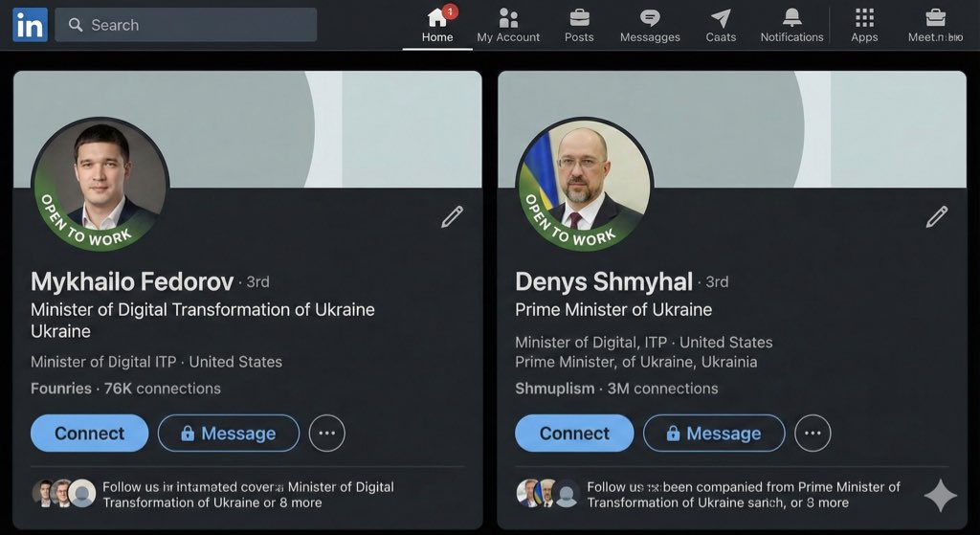Go to the Posts tab
This screenshot has width=980, height=535.
[579, 25]
